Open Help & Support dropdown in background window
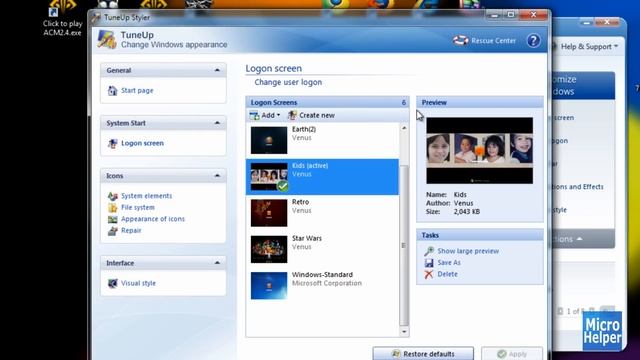Image resolution: width=640 pixels, height=360 pixels. [x=589, y=47]
